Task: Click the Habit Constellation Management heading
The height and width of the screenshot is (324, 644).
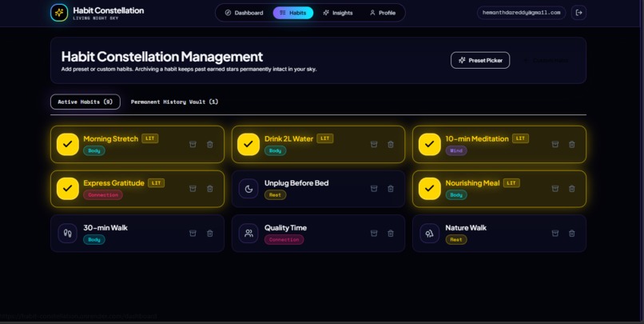Action: click(x=162, y=57)
